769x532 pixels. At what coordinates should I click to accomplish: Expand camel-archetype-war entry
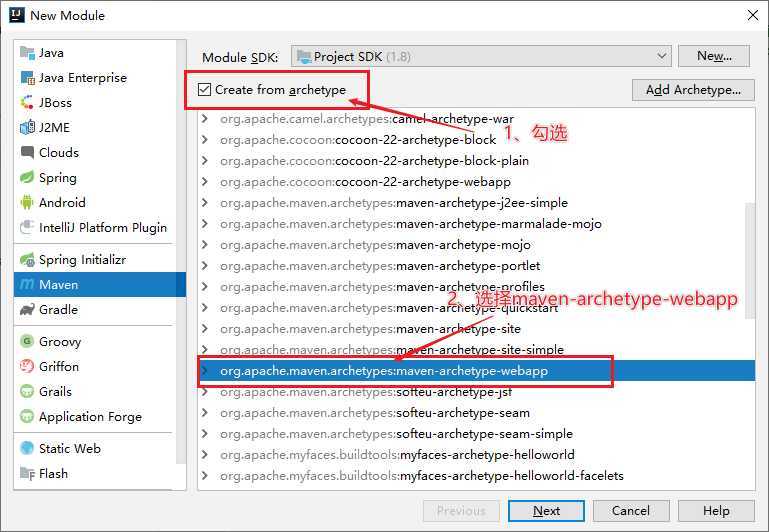pos(205,119)
